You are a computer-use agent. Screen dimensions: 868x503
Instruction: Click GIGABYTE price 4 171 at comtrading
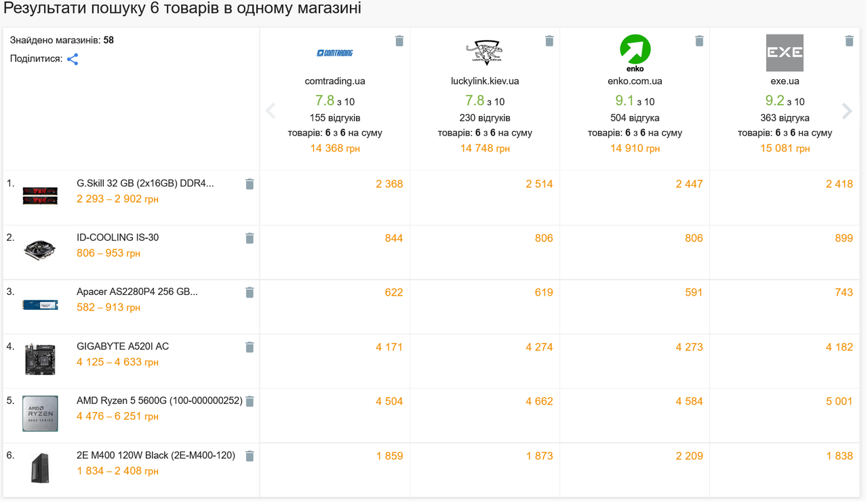pyautogui.click(x=389, y=347)
